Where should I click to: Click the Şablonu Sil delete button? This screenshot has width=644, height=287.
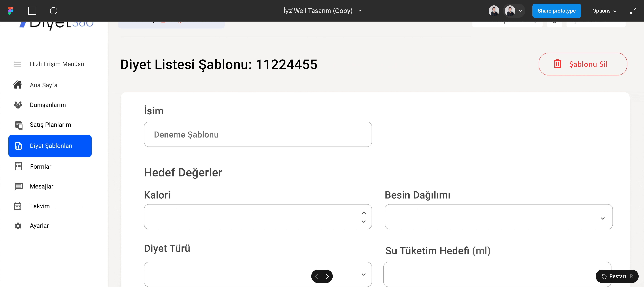pyautogui.click(x=583, y=64)
